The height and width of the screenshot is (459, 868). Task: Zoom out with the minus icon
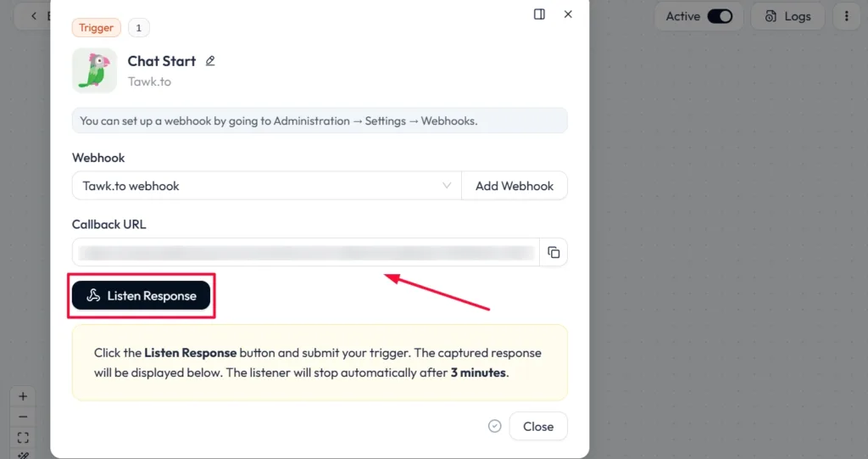tap(23, 417)
